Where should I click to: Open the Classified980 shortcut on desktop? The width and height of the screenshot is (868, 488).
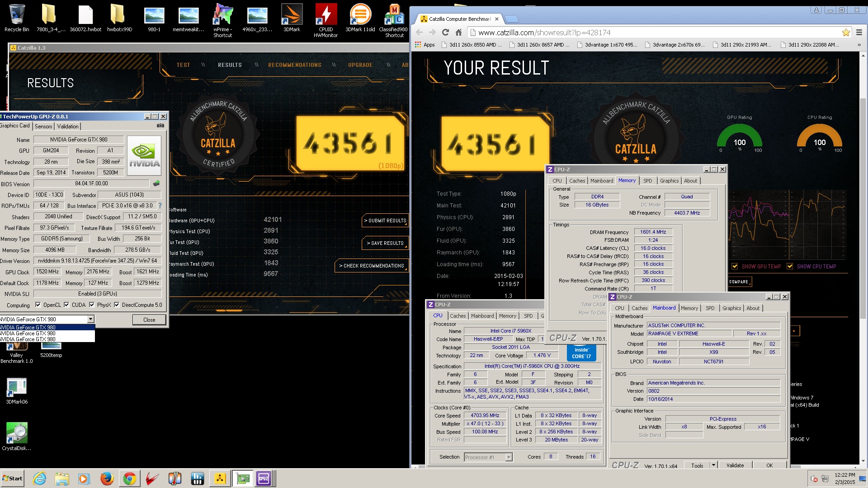(x=394, y=20)
